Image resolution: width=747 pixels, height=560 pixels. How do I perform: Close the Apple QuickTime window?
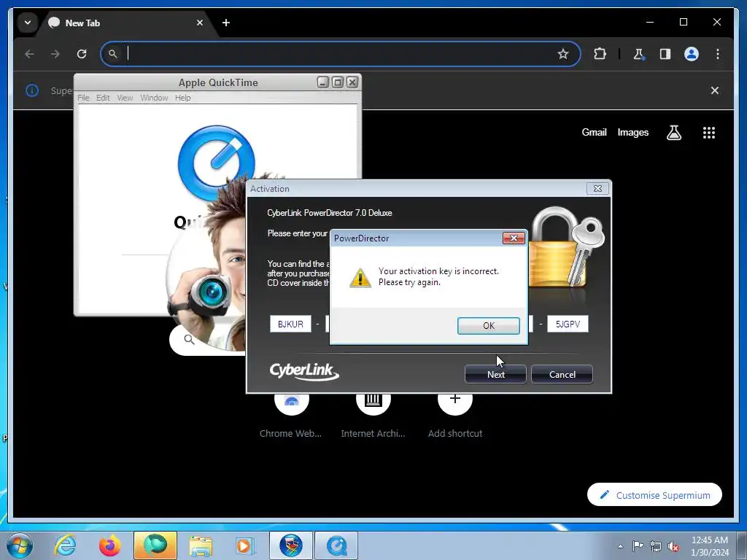click(352, 82)
